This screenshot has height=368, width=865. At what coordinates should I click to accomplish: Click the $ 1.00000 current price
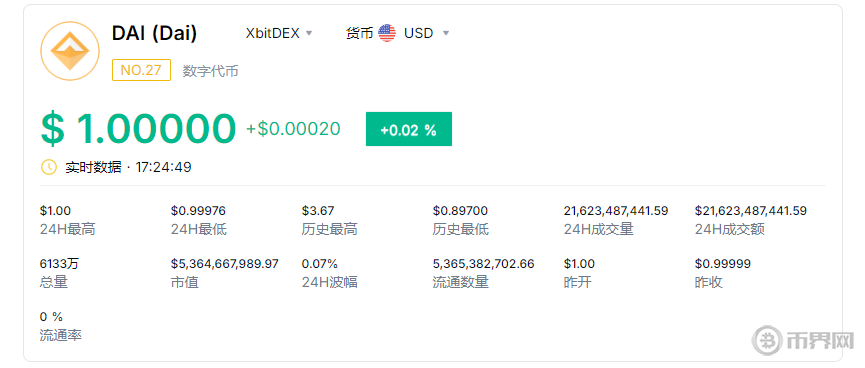138,129
